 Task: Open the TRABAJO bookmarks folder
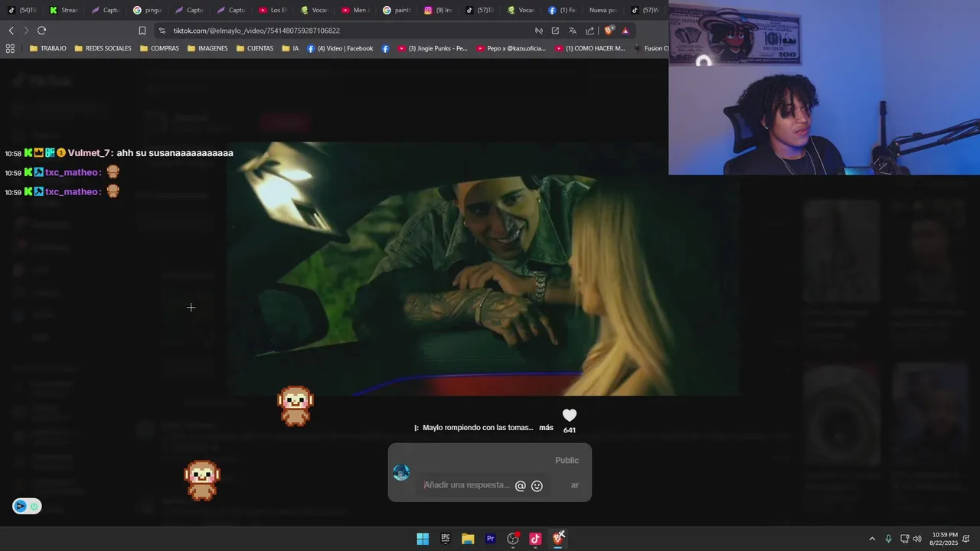point(47,48)
